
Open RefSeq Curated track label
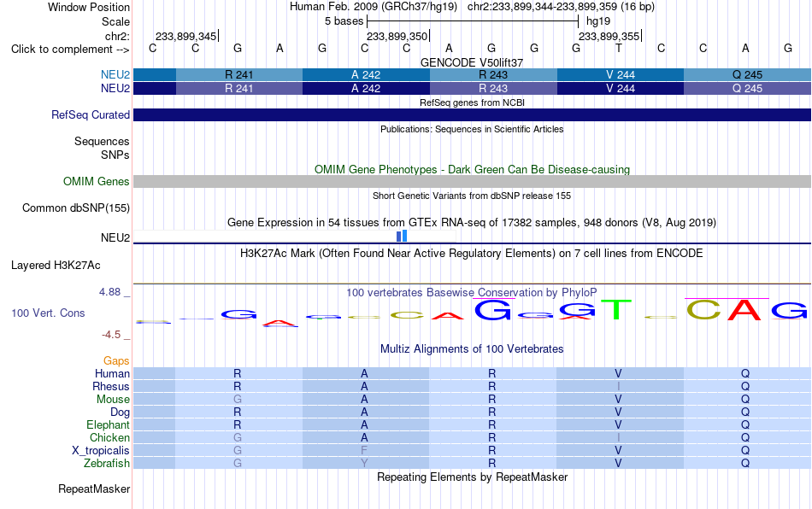90,114
